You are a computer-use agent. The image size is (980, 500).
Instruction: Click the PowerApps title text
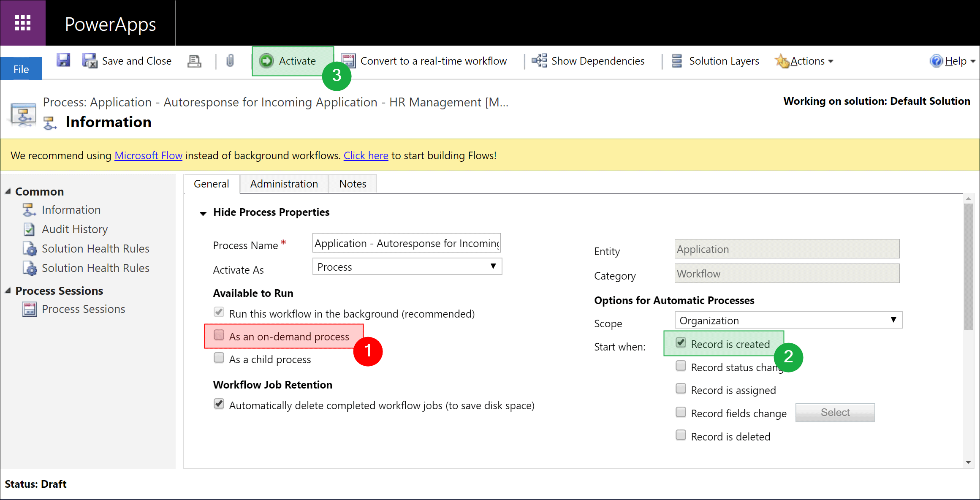pos(111,24)
